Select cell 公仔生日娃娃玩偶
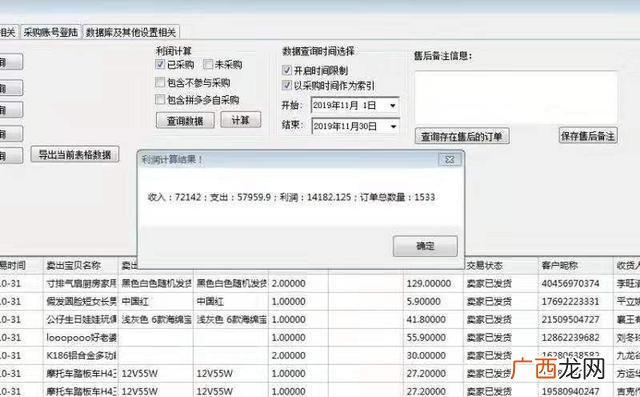Image resolution: width=640 pixels, height=397 pixels. click(80, 319)
